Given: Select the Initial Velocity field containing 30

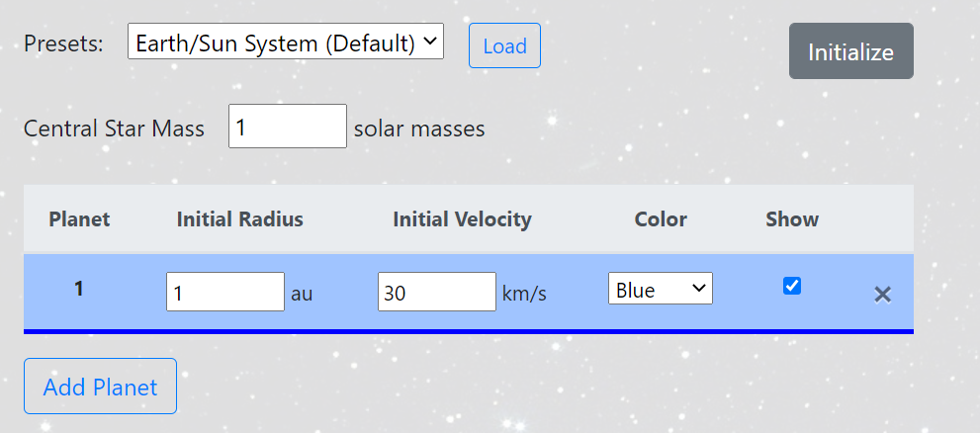Looking at the screenshot, I should click(x=437, y=292).
